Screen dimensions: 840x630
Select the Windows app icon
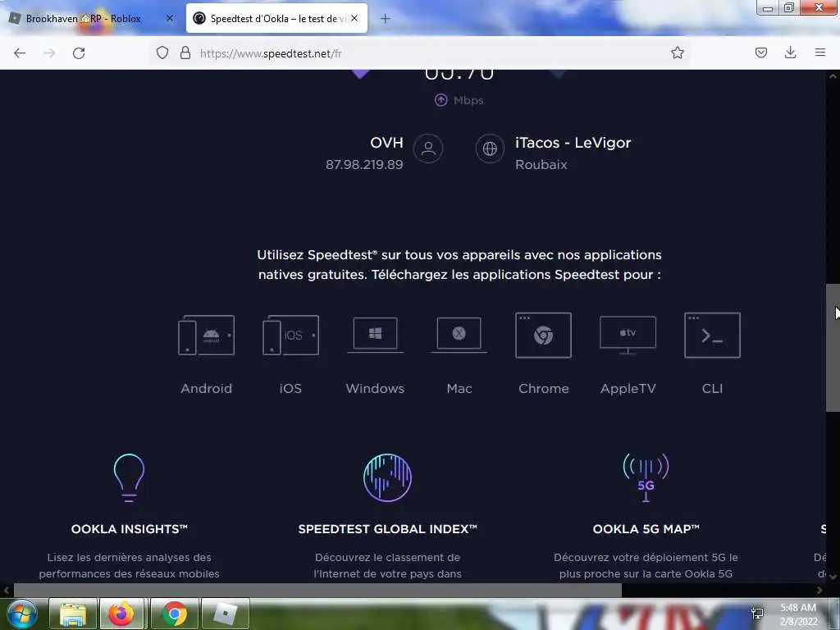[375, 335]
